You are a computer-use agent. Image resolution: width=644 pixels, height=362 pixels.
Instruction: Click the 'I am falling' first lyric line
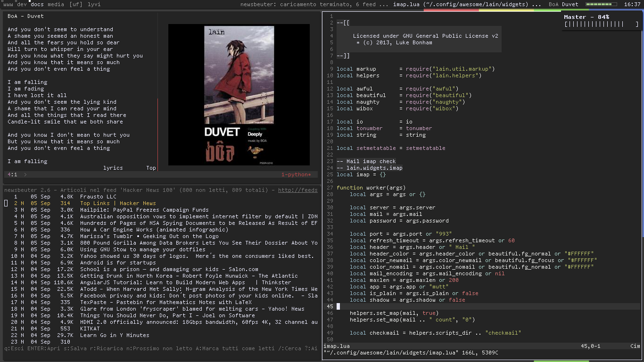click(x=27, y=82)
